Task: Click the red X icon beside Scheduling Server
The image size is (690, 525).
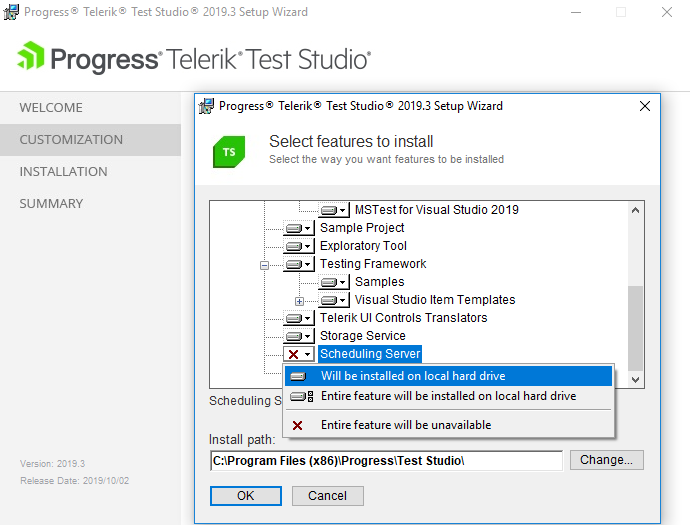Action: coord(299,354)
